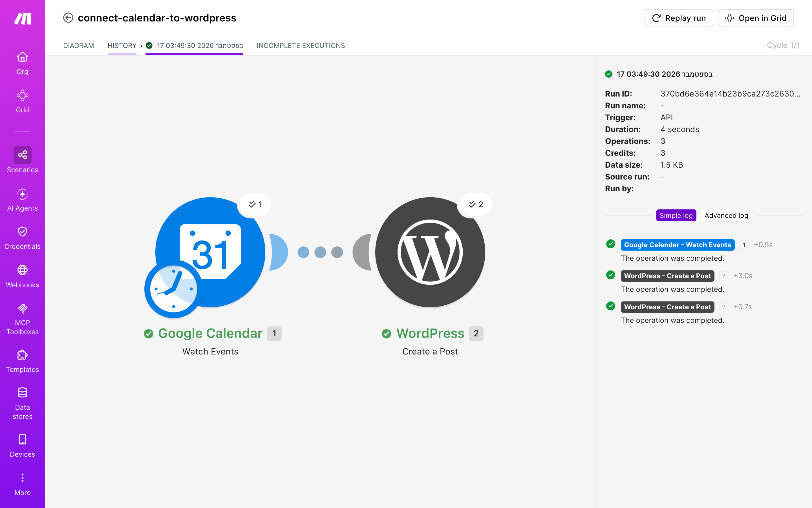Switch to the History tab
The width and height of the screenshot is (812, 508).
coord(122,46)
